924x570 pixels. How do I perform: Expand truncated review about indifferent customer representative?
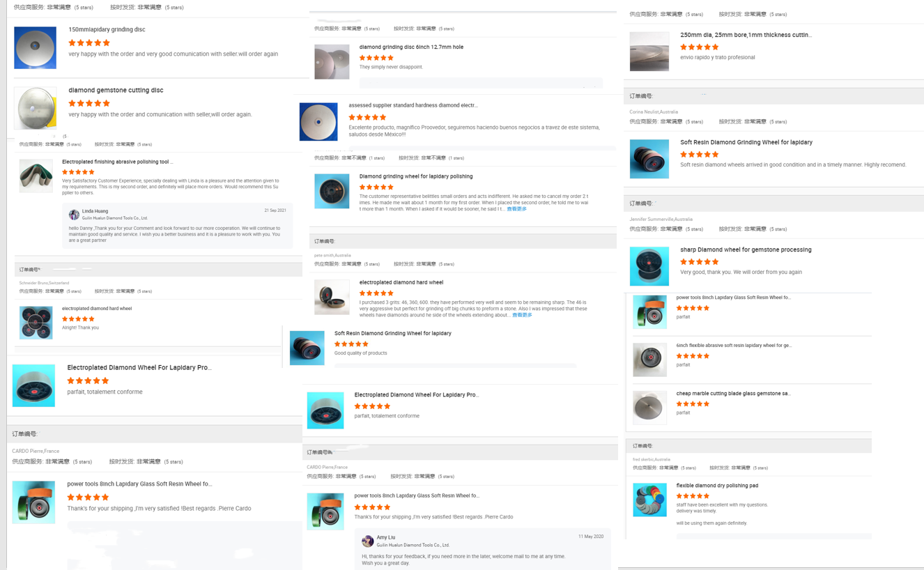516,209
